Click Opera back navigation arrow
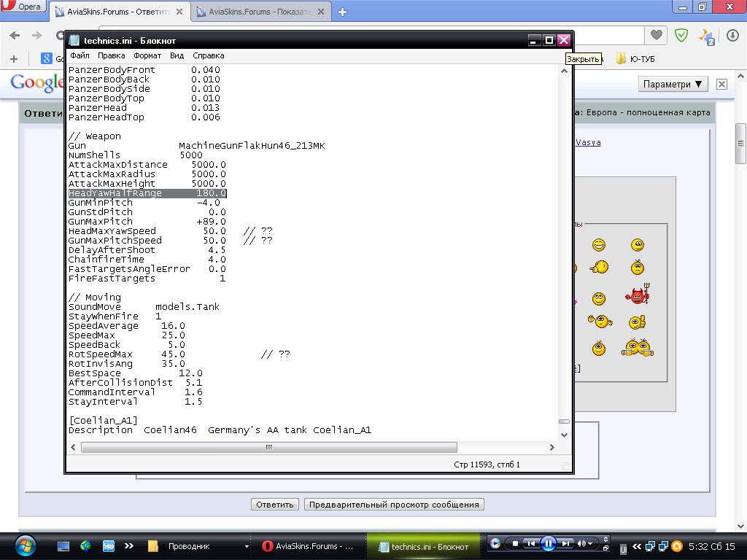The width and height of the screenshot is (747, 560). 15,35
